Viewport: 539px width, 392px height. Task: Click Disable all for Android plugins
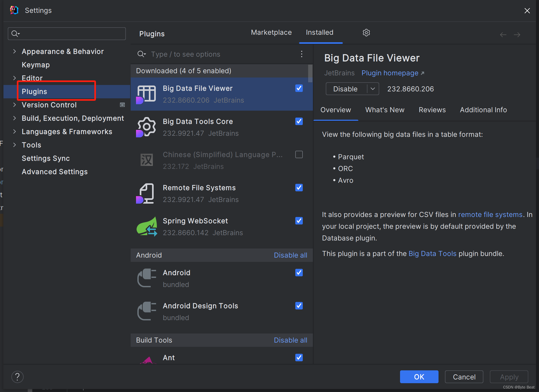pos(290,255)
